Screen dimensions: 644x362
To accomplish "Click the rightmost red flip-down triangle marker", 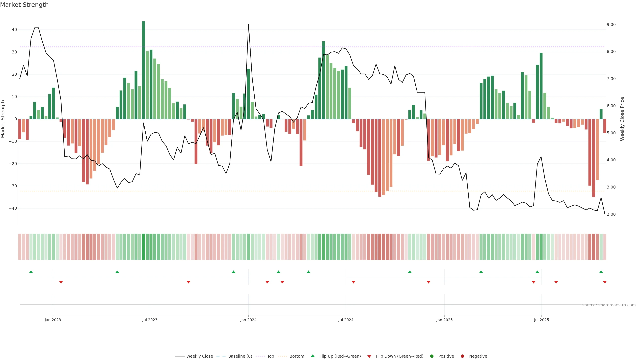I will (604, 282).
